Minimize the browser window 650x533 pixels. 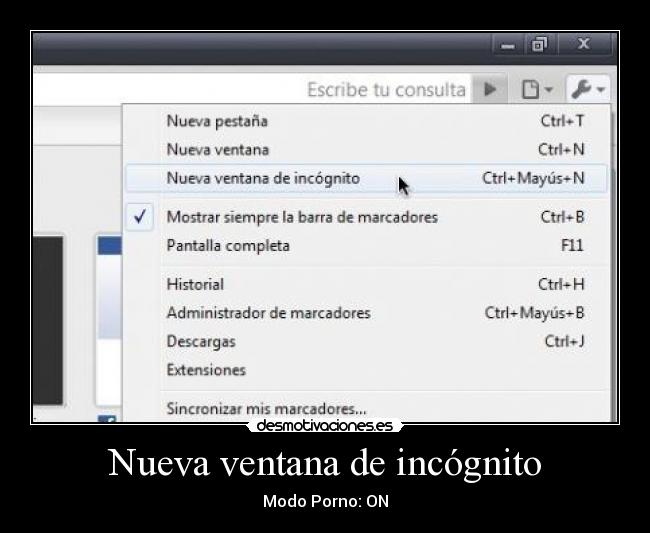click(508, 44)
